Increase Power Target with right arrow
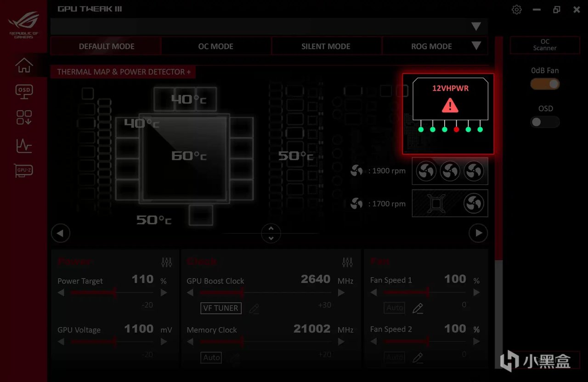The image size is (588, 382). pos(164,293)
